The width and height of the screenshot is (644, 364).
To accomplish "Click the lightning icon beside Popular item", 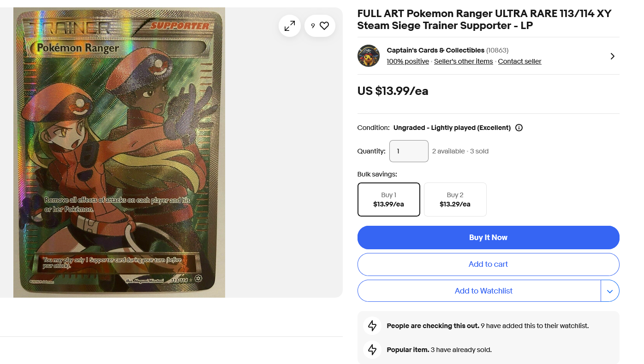I will coord(372,350).
